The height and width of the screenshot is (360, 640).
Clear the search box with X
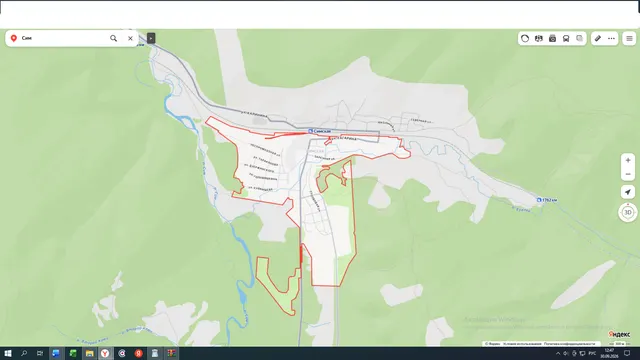(x=130, y=38)
